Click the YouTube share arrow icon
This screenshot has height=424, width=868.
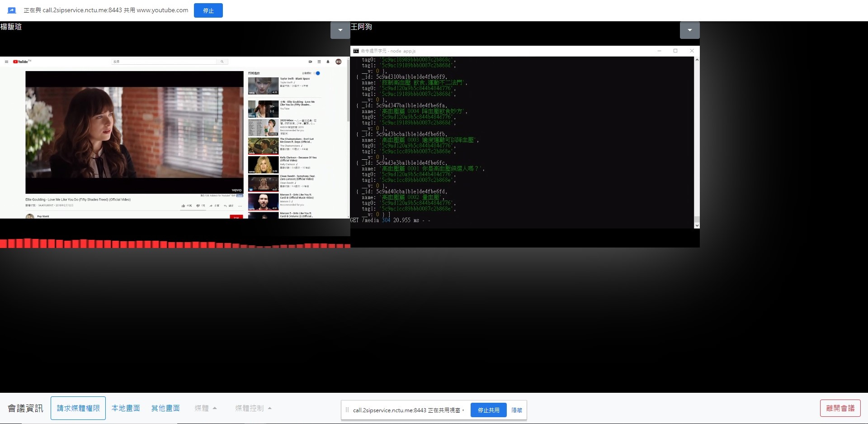tap(211, 206)
